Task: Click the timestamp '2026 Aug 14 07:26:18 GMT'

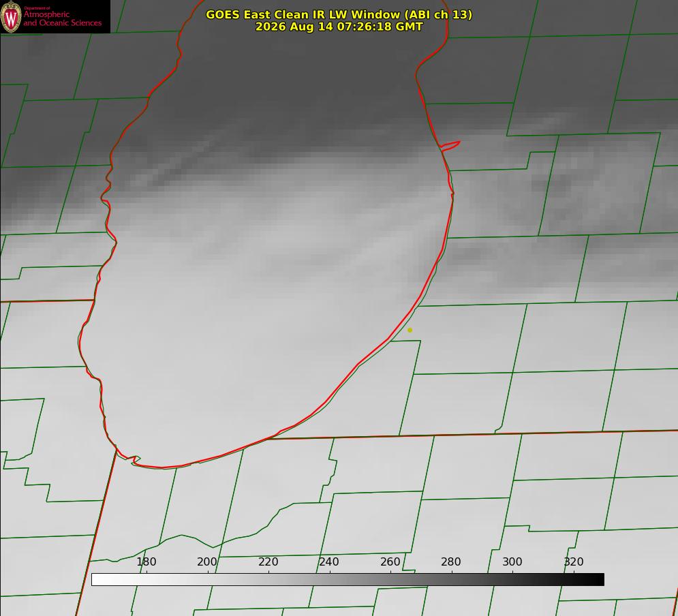Action: pyautogui.click(x=339, y=27)
